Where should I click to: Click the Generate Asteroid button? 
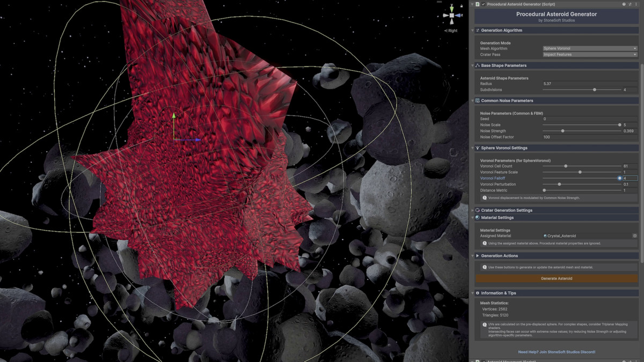557,279
